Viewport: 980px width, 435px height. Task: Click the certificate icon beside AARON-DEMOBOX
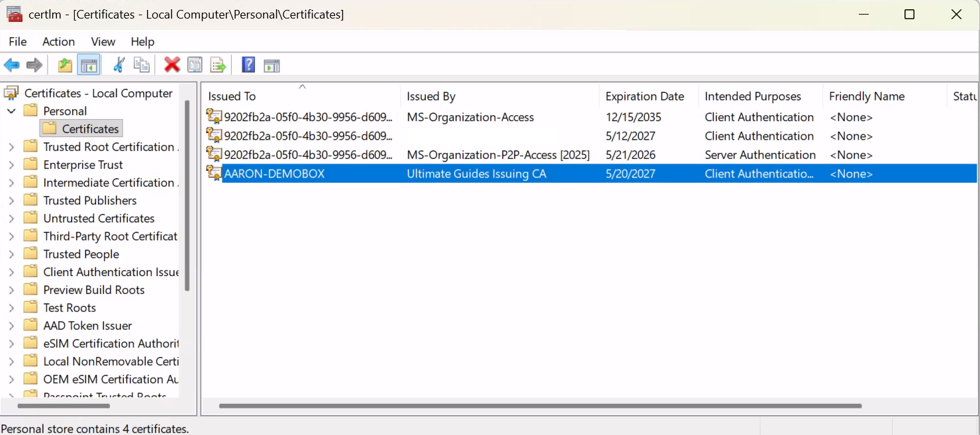pyautogui.click(x=215, y=173)
